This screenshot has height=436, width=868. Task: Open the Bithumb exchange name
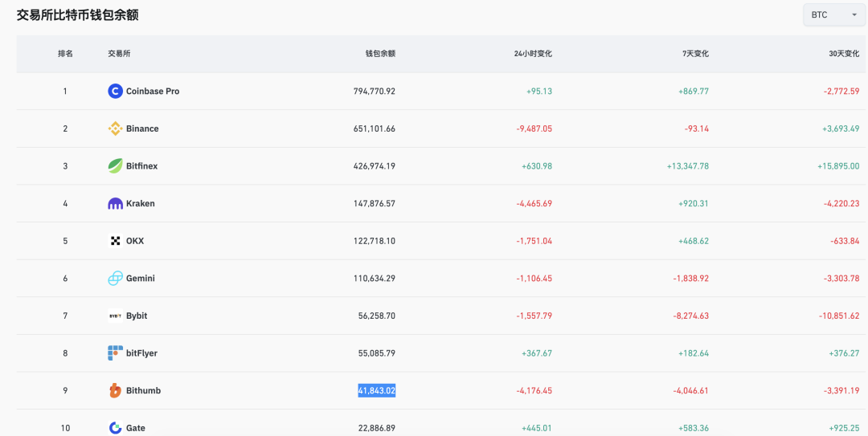(x=143, y=390)
